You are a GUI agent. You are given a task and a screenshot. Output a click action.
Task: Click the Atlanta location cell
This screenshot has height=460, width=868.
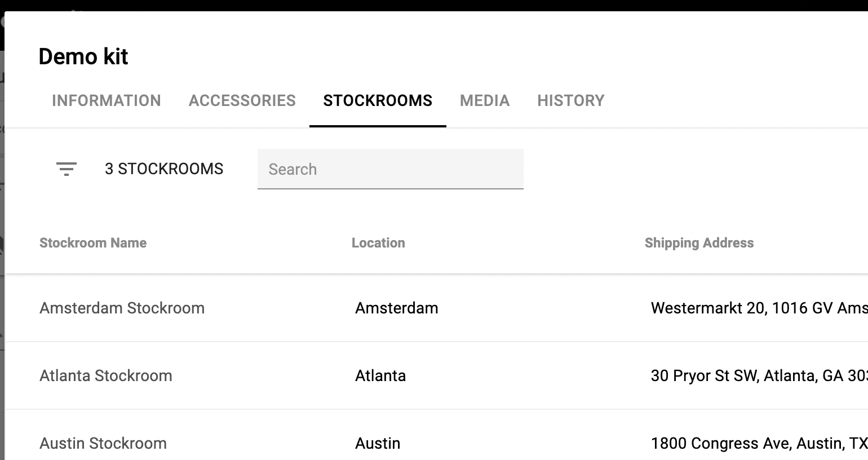[x=380, y=376]
